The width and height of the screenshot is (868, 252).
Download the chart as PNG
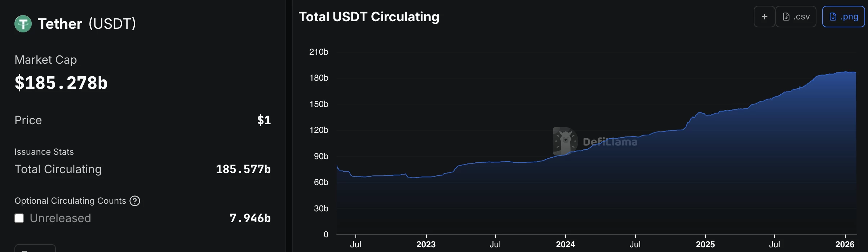[843, 16]
